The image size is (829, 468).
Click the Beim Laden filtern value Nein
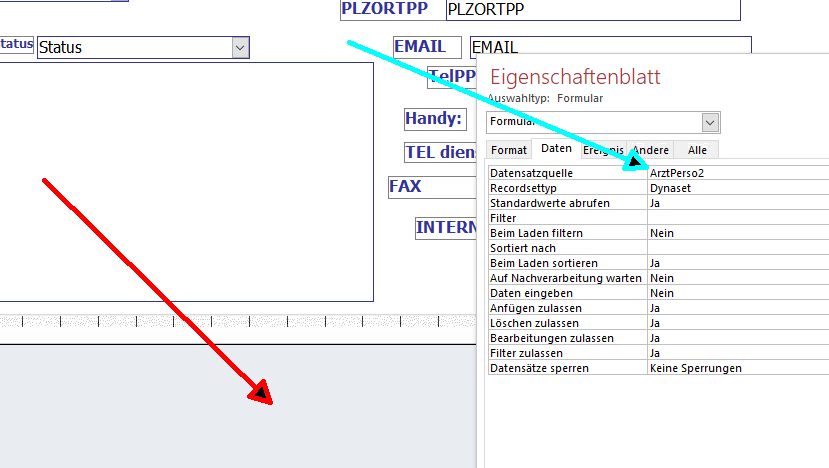pos(738,233)
